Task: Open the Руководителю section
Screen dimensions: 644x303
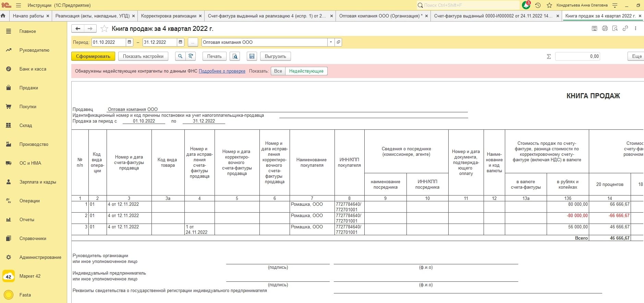Action: tap(34, 50)
